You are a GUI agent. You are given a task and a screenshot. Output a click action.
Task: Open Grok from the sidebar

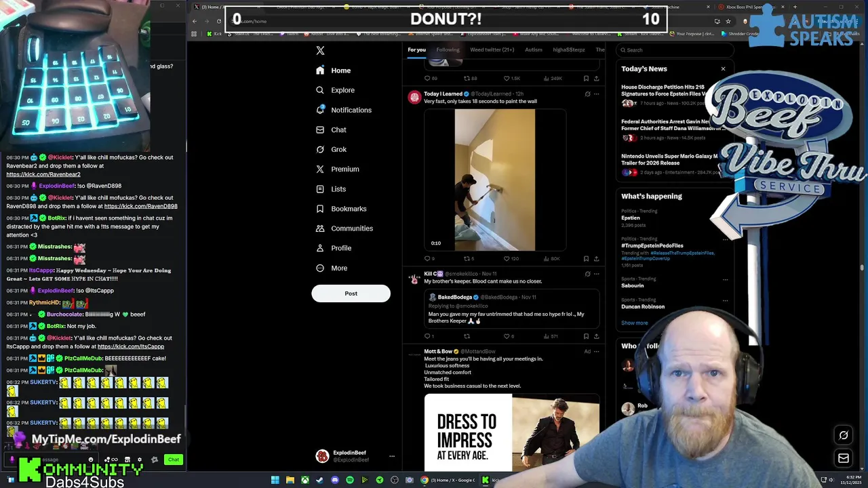[x=331, y=149]
